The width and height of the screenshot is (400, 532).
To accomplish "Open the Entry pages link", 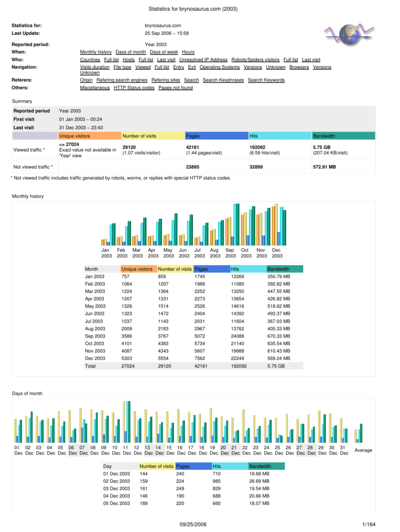I will point(178,67).
